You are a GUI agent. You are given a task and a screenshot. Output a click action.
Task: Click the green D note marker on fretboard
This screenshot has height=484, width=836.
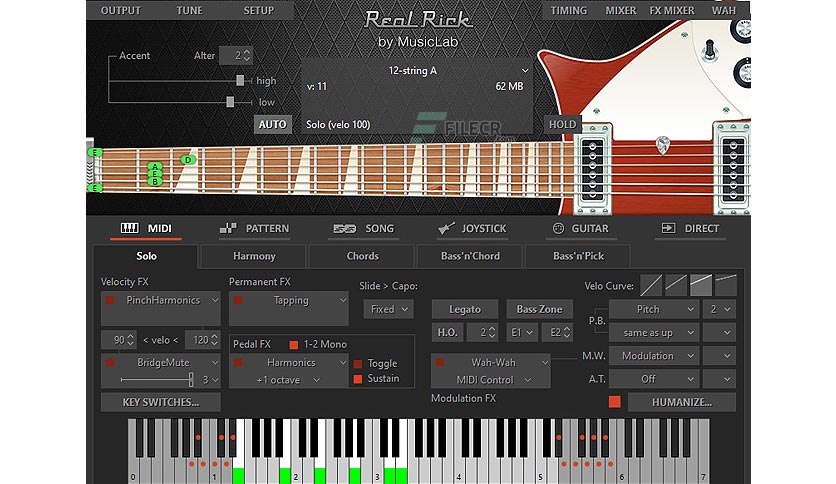188,159
